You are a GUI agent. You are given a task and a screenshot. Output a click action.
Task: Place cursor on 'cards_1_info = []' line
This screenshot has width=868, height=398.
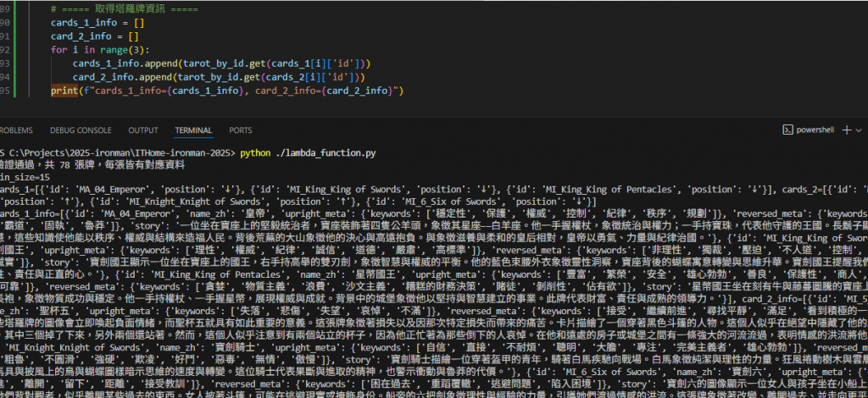pos(97,23)
